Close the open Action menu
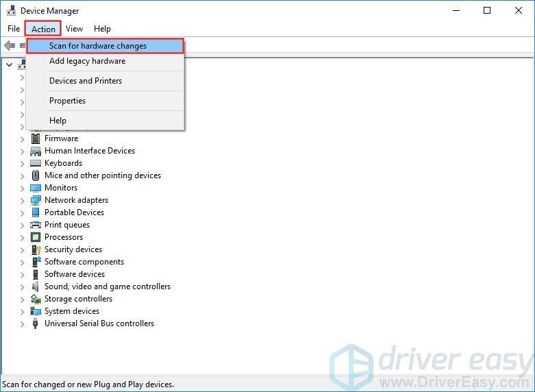This screenshot has height=392, width=535. click(43, 29)
